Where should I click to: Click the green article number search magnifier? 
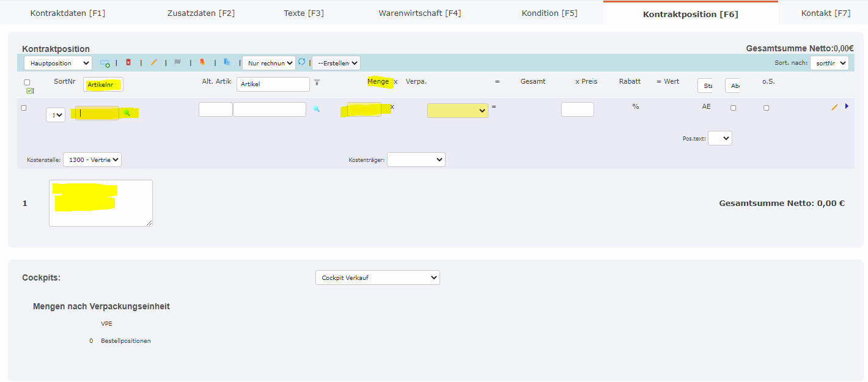(127, 113)
